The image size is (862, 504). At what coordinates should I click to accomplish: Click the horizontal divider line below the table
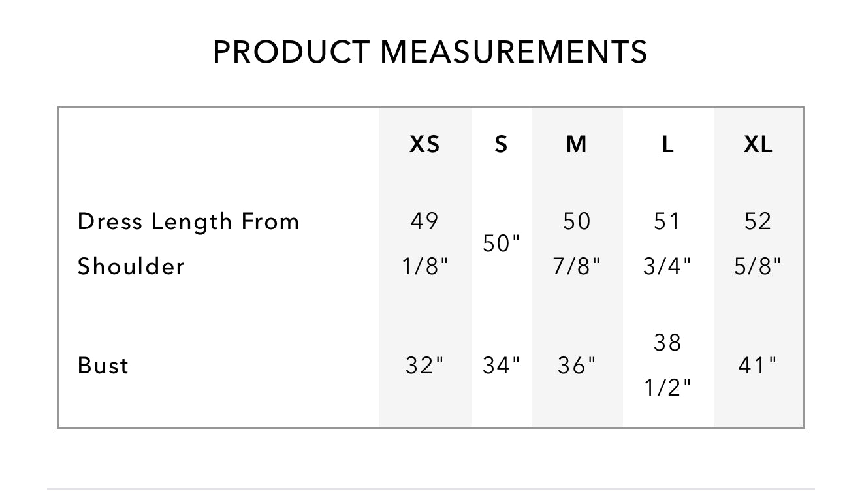tap(430, 488)
